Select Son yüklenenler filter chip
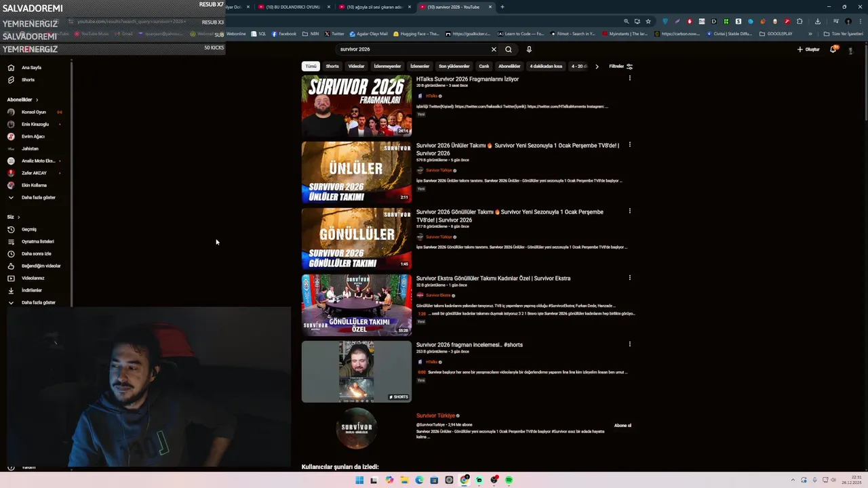The height and width of the screenshot is (488, 868). coord(454,66)
